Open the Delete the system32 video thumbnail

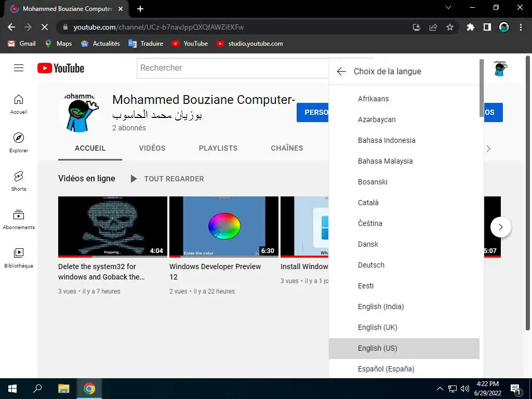point(113,227)
